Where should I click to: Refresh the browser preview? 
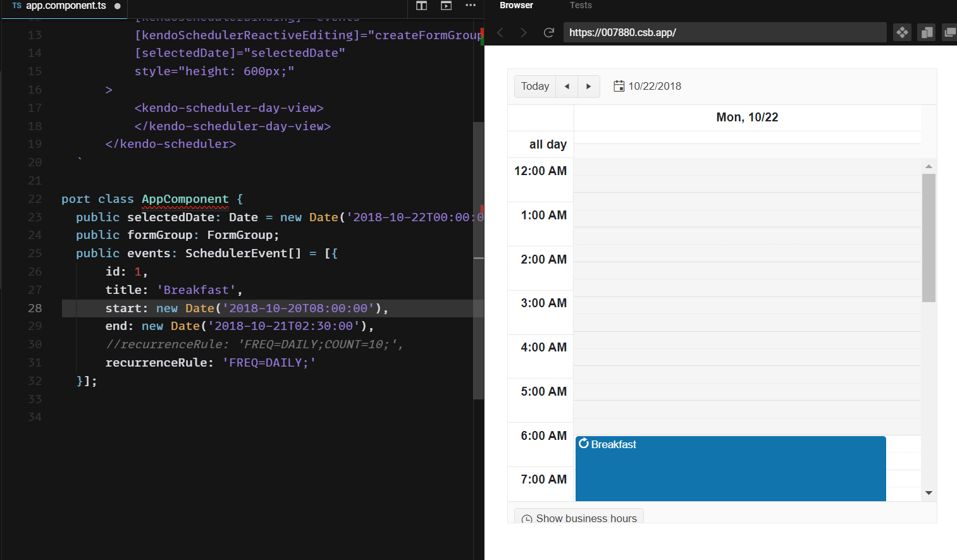pos(548,33)
